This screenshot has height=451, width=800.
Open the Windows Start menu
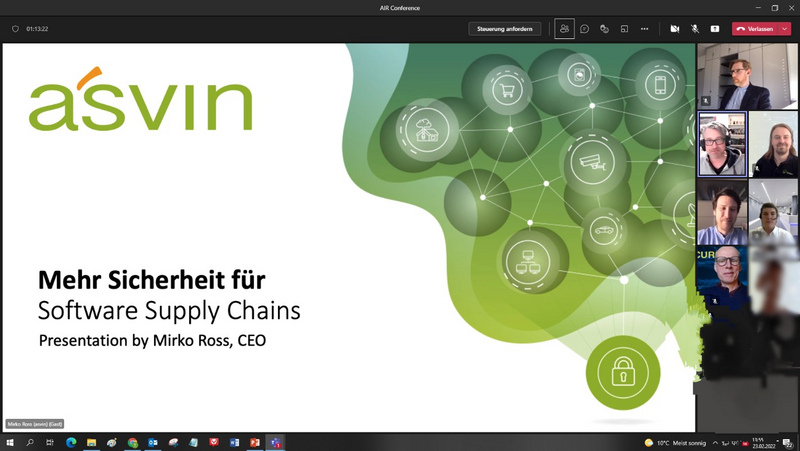click(x=9, y=442)
